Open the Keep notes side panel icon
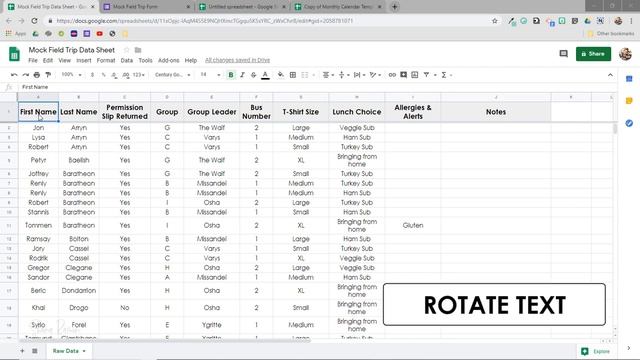The image size is (640, 360). point(629,100)
